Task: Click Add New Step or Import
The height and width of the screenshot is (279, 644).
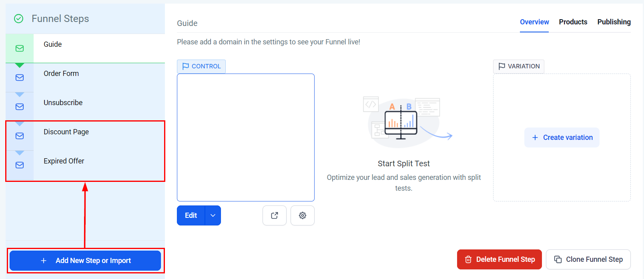Action: click(x=85, y=261)
